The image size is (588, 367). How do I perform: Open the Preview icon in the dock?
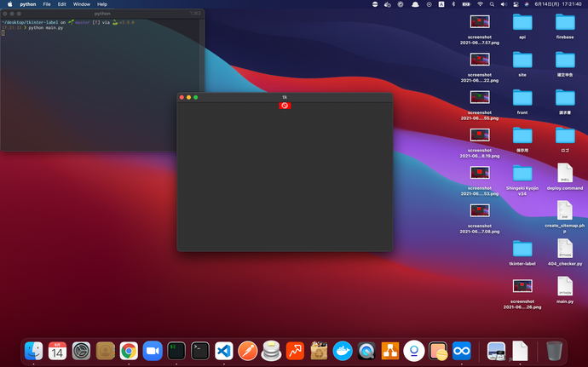(496, 352)
